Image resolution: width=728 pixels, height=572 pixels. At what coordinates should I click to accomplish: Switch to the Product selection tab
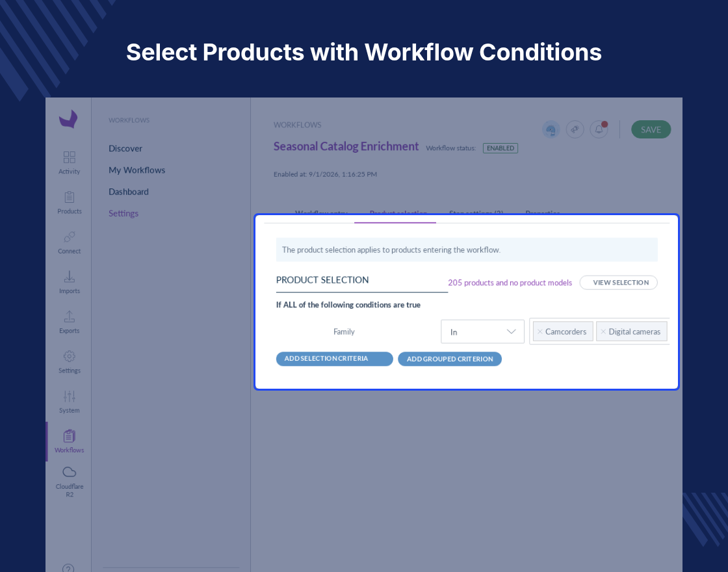click(x=398, y=213)
